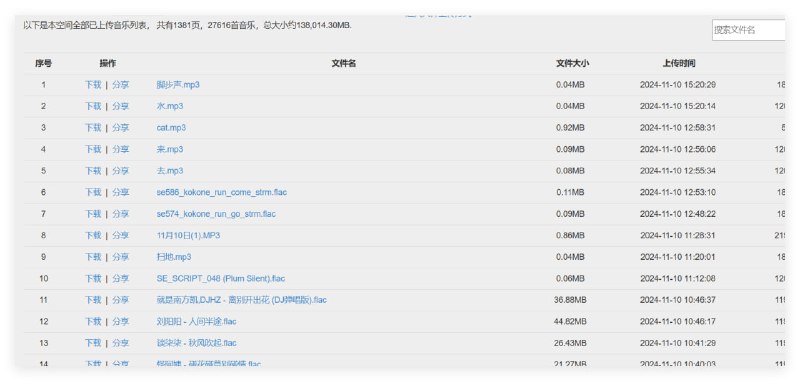Click 分享 in the 水.mp3 row
Viewport: 800px width, 381px height.
121,106
